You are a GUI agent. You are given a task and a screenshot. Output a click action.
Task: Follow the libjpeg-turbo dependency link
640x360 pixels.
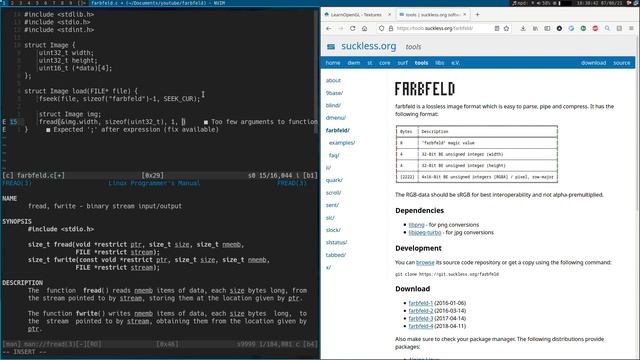coord(425,232)
